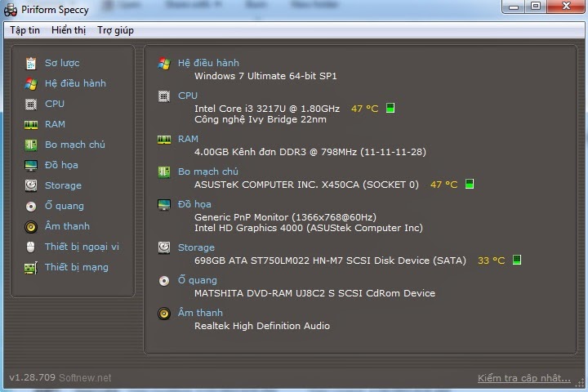588x392 pixels.
Task: Click the monitor icon beside Đồ họa heading
Action: coord(164,205)
